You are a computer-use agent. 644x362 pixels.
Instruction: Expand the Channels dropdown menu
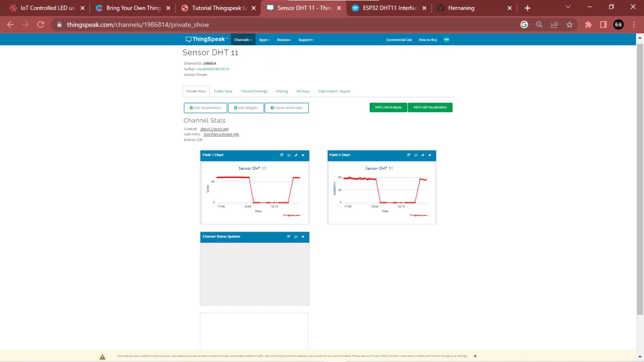(243, 40)
